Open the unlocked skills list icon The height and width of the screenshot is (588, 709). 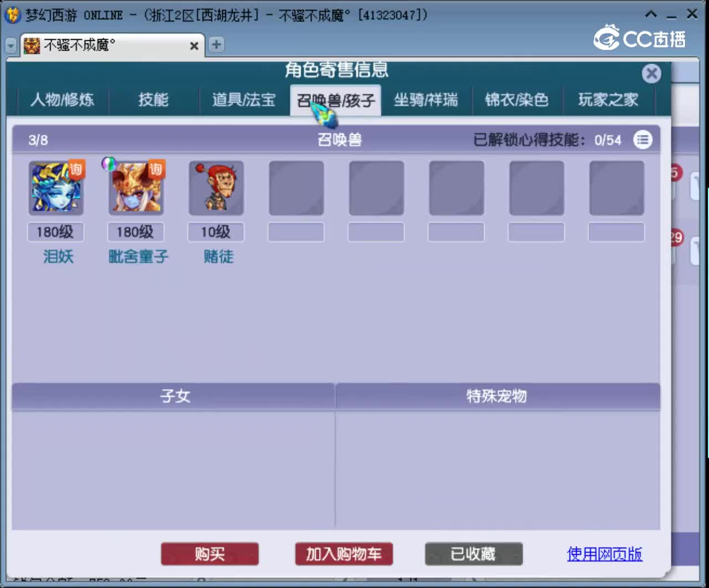pos(643,140)
